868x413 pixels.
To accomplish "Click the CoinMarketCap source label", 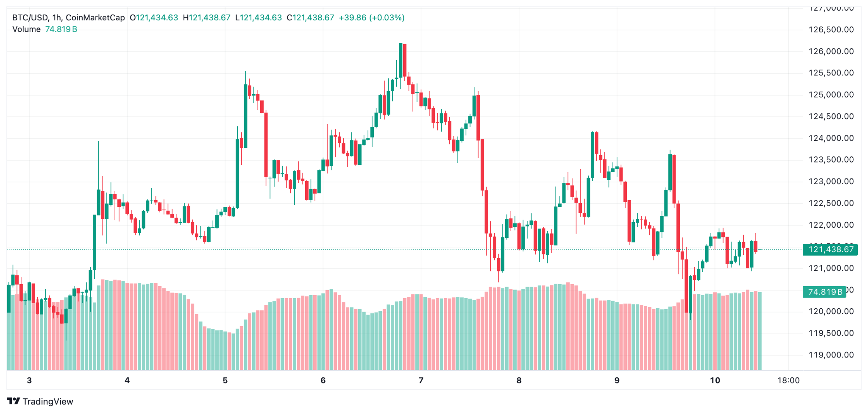I will pos(95,18).
